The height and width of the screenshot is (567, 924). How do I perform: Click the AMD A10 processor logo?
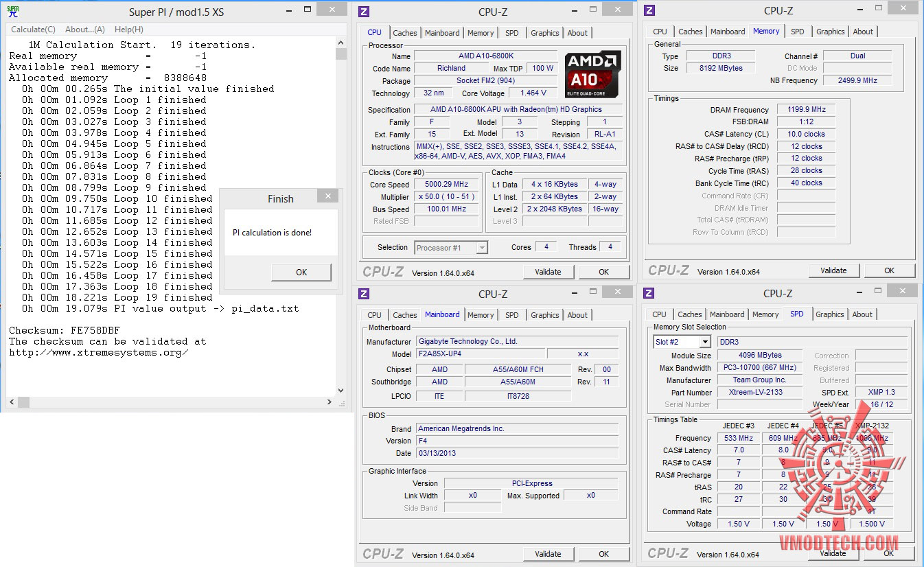click(x=593, y=75)
